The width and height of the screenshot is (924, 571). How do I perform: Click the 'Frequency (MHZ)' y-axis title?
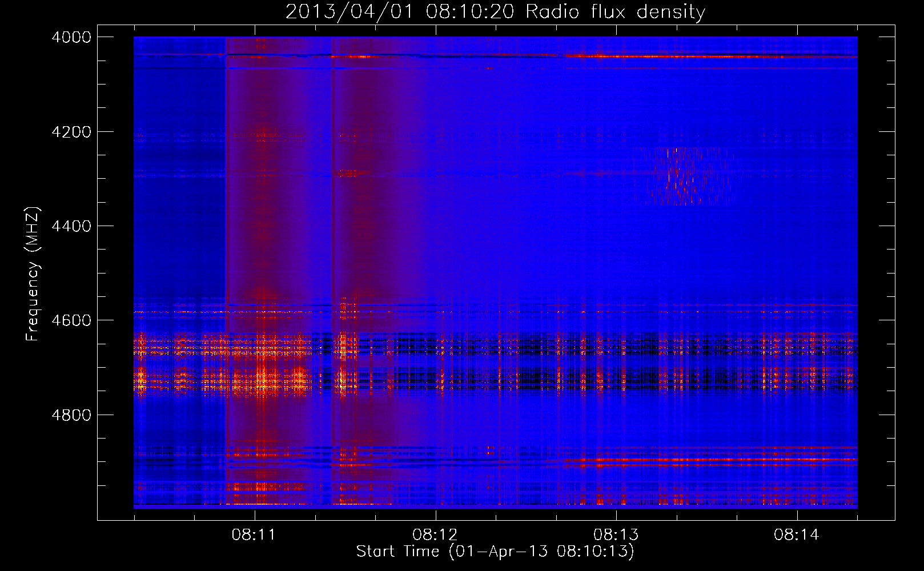click(x=33, y=274)
